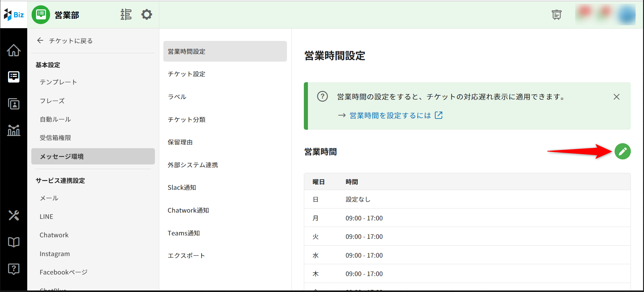
Task: Click the green pencil edit button
Action: point(622,152)
